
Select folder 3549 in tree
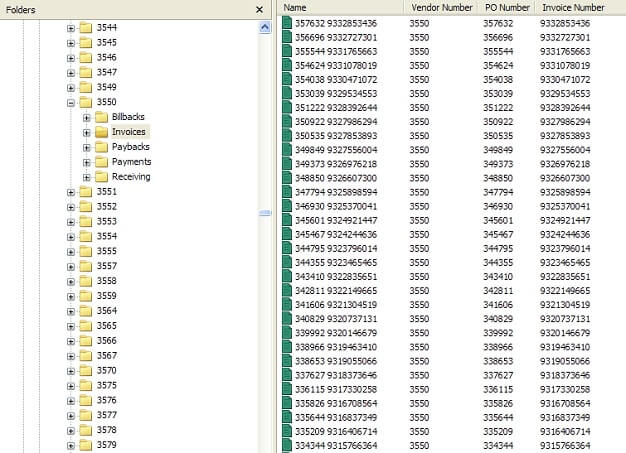pos(107,87)
